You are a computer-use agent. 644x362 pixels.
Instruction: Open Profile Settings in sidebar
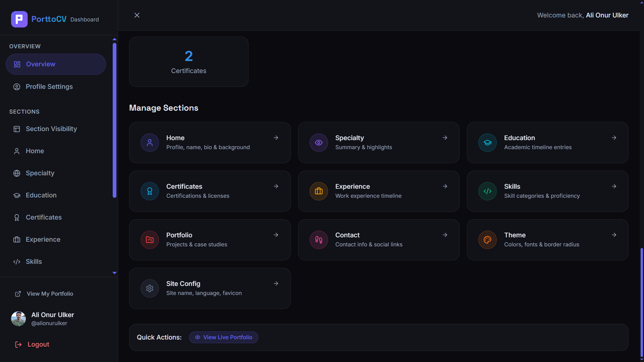pos(56,86)
